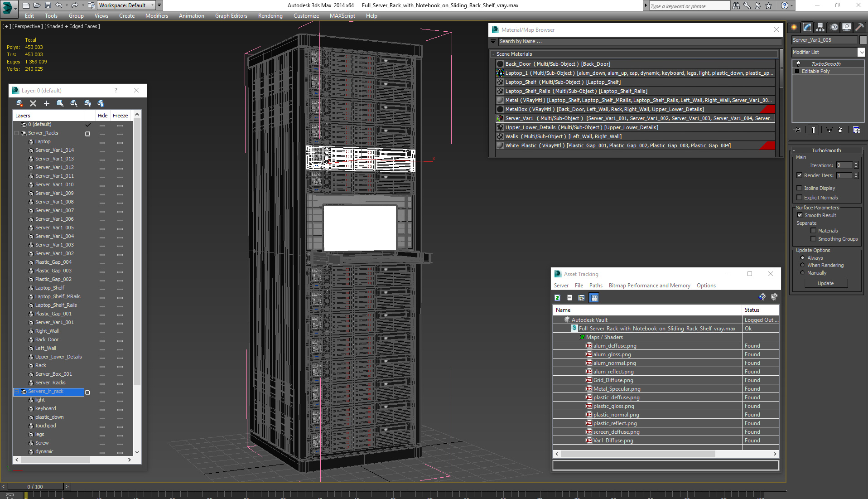Open the Modifier List dropdown
The image size is (868, 499).
tap(861, 52)
